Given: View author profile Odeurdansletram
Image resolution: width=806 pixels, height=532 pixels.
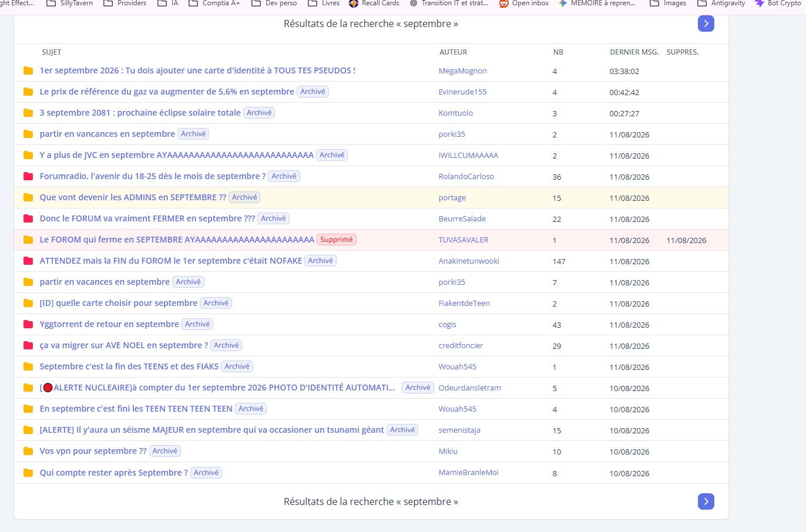Looking at the screenshot, I should (470, 388).
